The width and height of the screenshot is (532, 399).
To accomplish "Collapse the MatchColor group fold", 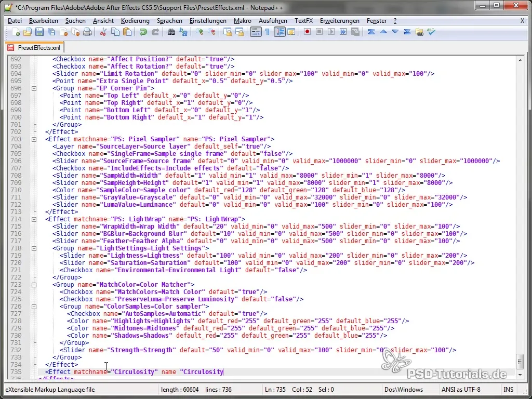I will [x=34, y=285].
